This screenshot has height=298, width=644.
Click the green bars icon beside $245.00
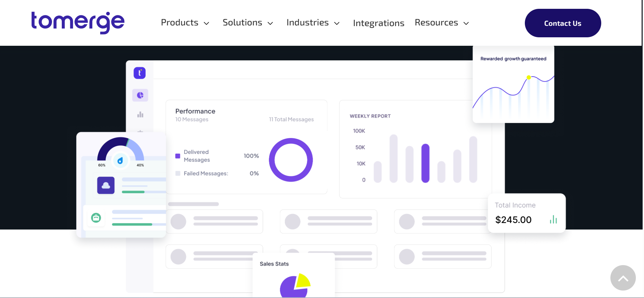pos(553,220)
